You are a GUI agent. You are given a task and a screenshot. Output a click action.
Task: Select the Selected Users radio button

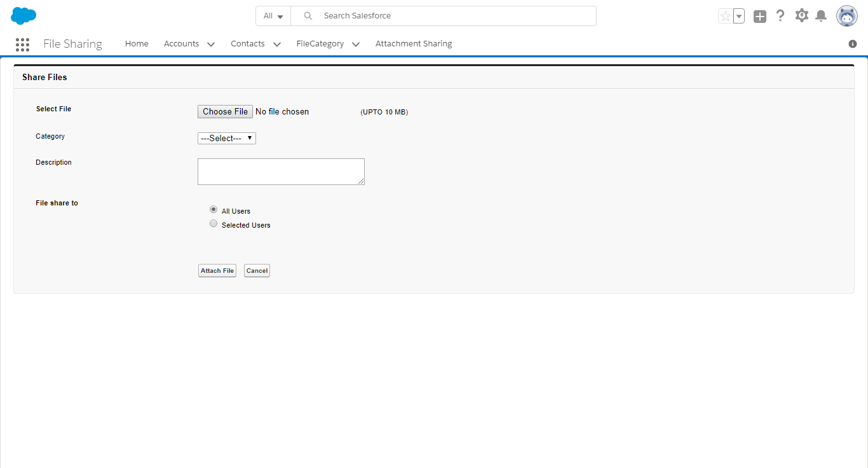(214, 224)
